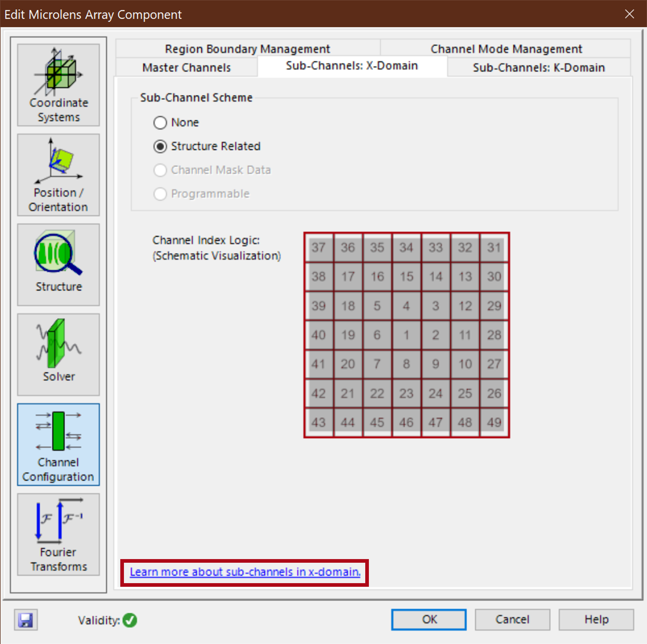Click channel cell 25 in the grid
This screenshot has height=644, width=647.
click(465, 393)
